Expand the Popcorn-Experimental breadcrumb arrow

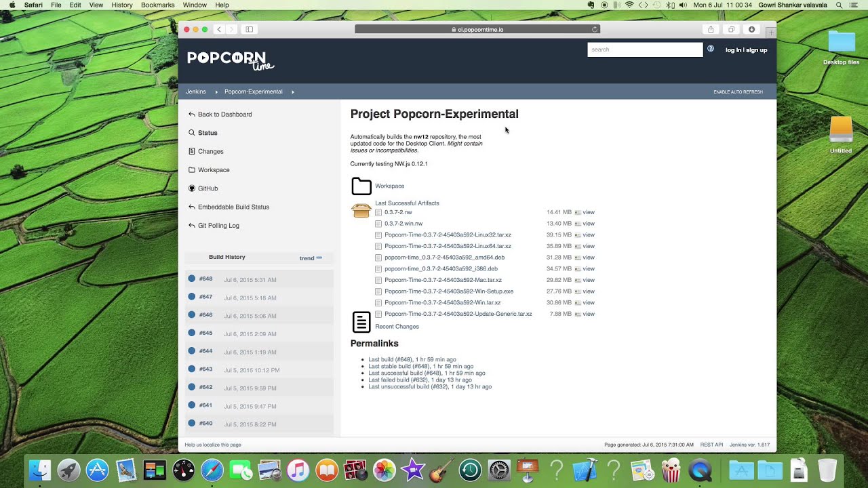point(293,91)
